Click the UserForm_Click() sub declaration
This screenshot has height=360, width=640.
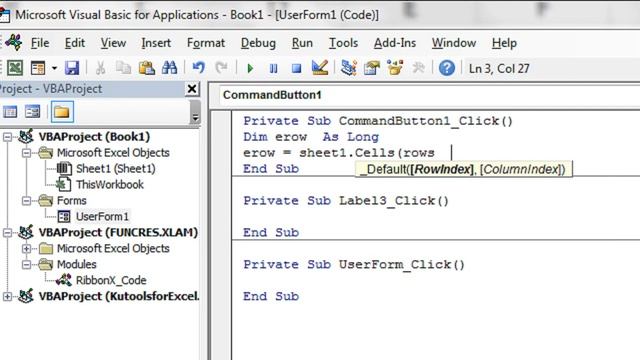tap(354, 264)
